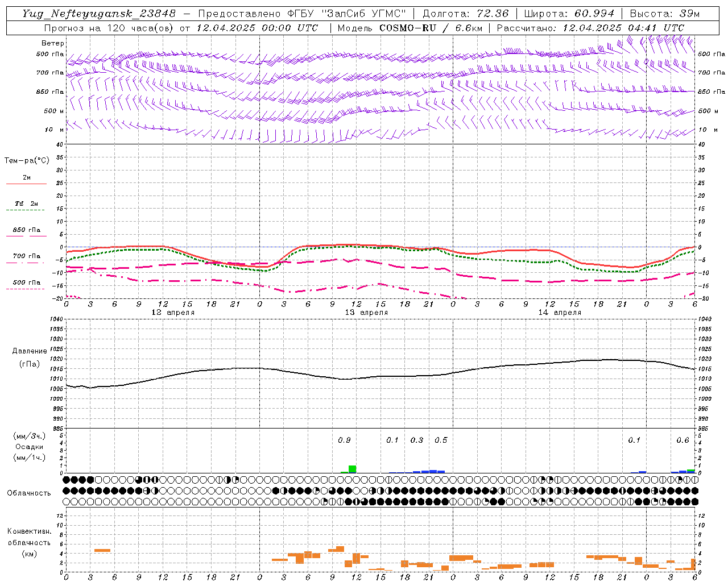The image size is (728, 582).
Task: Select the 0.3 precipitation amount
Action: (x=417, y=440)
